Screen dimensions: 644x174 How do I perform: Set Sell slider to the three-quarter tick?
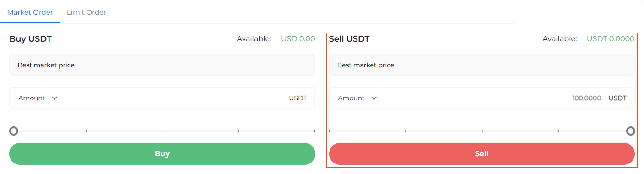click(558, 131)
